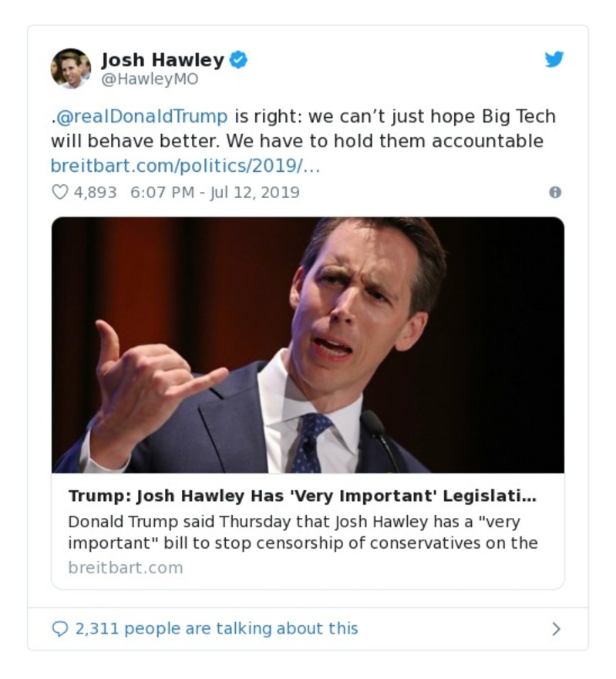Click the 4,893 likes count

(95, 192)
